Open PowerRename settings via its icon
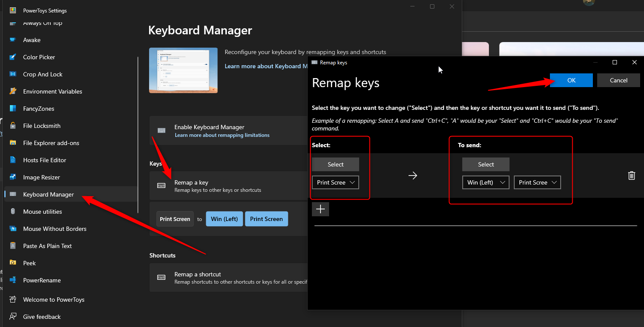Screen dimensions: 644x327 coord(14,280)
